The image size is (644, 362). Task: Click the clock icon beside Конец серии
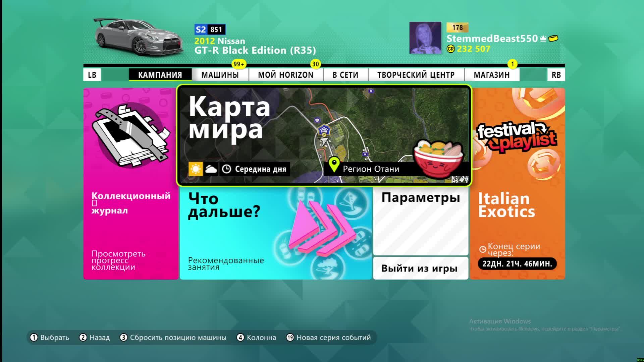(x=483, y=249)
